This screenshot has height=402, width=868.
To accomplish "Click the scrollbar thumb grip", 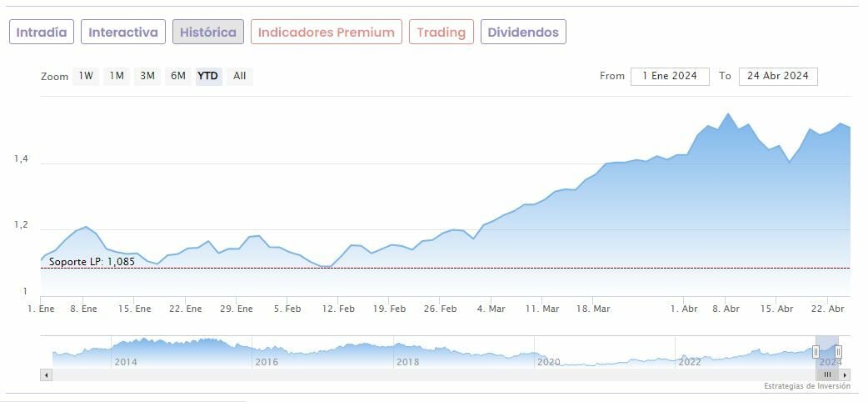I will [x=827, y=375].
